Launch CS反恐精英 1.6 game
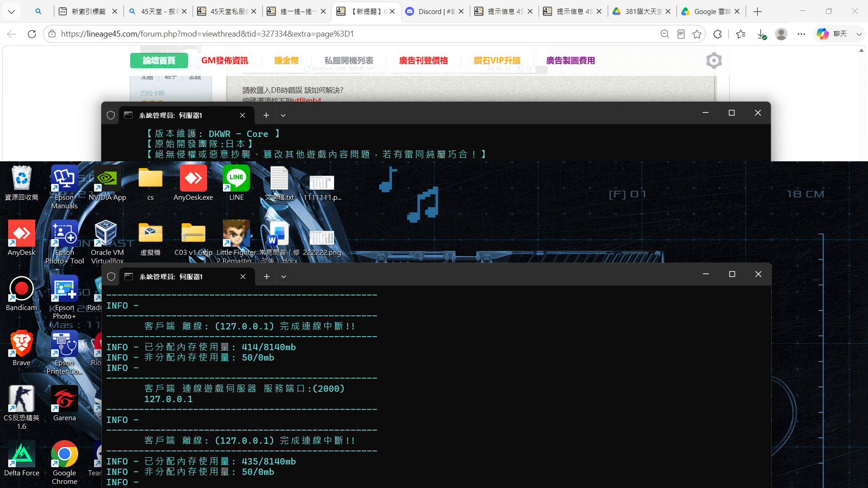The image size is (868, 488). [x=21, y=408]
